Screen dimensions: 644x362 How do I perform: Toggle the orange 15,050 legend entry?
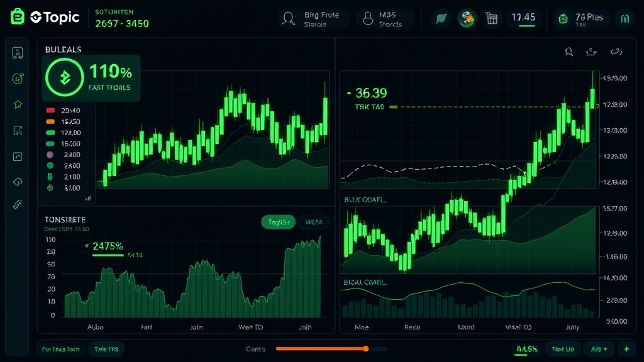[x=64, y=121]
